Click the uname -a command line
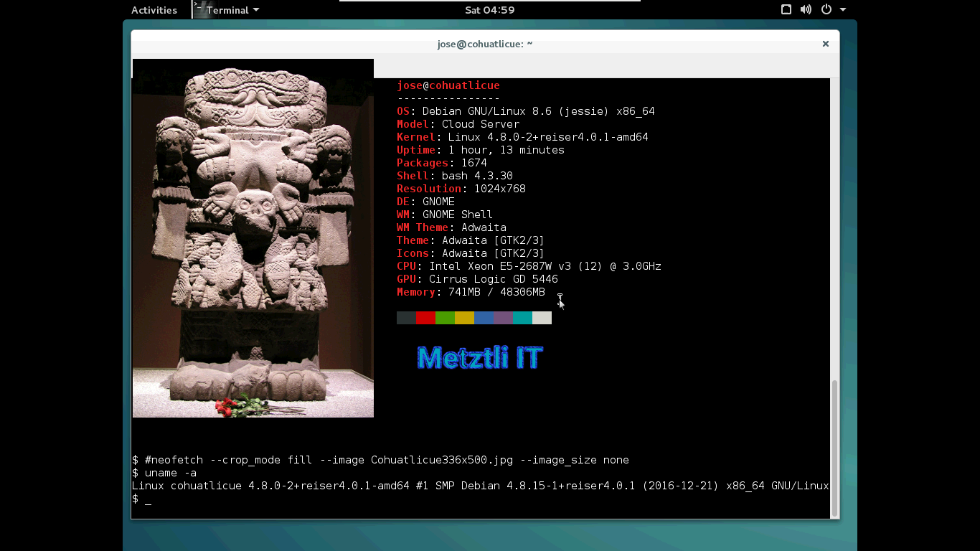 tap(164, 473)
